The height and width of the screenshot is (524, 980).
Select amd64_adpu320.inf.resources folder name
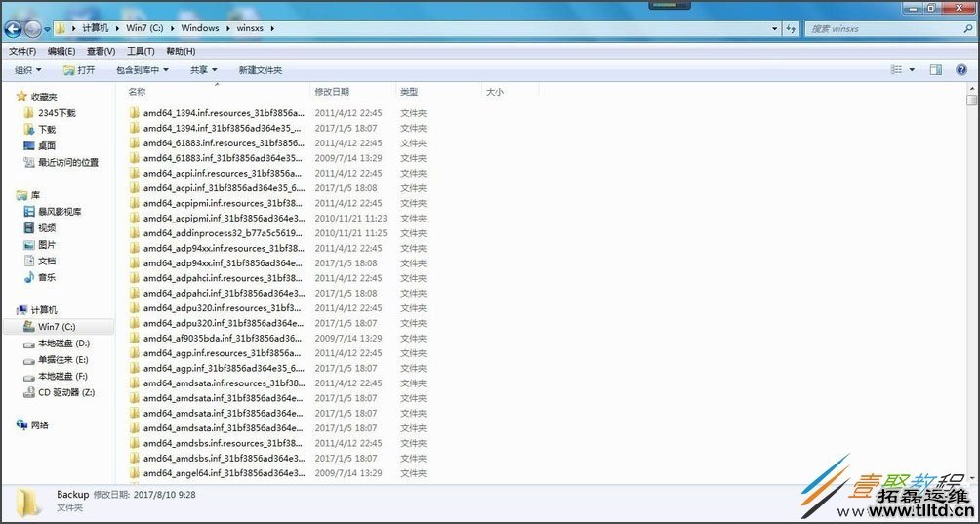tap(224, 308)
